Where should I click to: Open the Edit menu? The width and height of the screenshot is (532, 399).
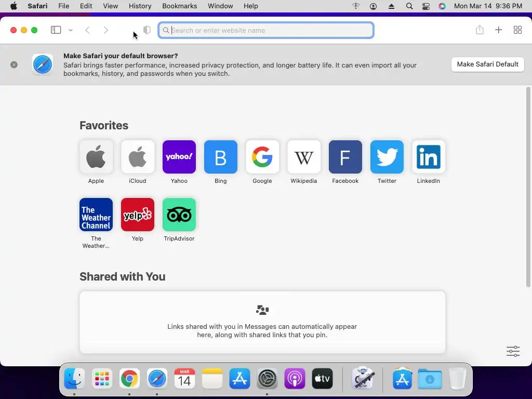tap(86, 6)
